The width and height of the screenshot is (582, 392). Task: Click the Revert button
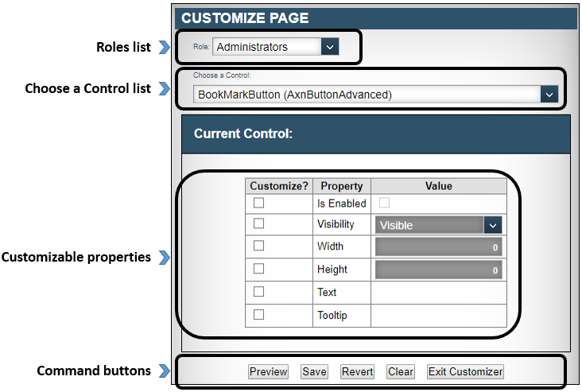pos(357,371)
